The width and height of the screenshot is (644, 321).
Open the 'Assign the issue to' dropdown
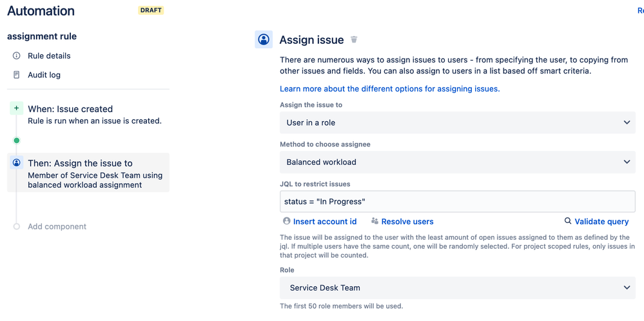pos(457,122)
